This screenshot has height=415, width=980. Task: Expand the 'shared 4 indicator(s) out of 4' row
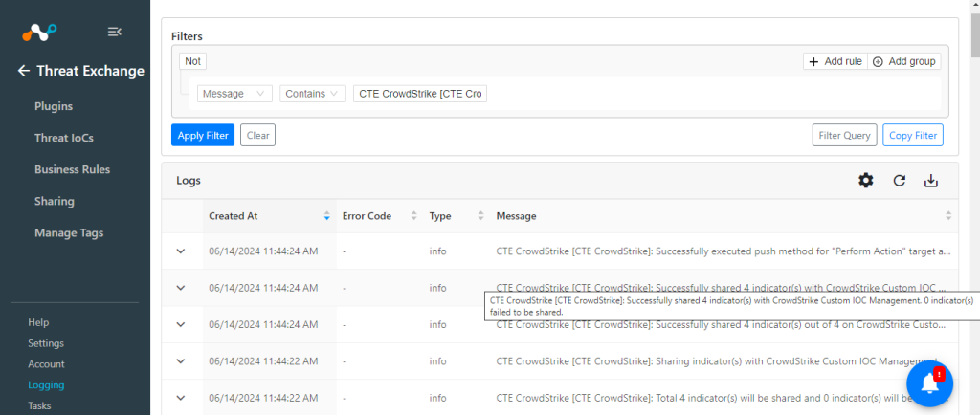click(x=181, y=324)
